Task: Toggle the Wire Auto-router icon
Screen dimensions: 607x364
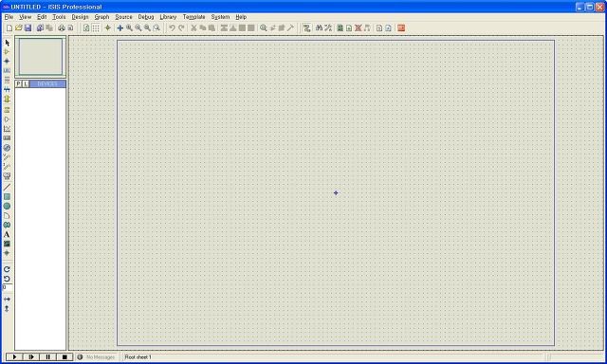Action: point(306,27)
